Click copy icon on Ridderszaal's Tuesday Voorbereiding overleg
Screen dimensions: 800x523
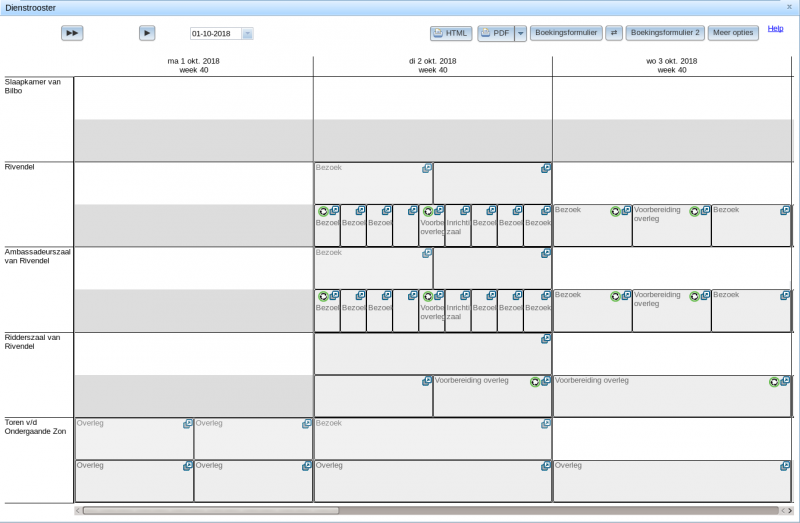[546, 381]
